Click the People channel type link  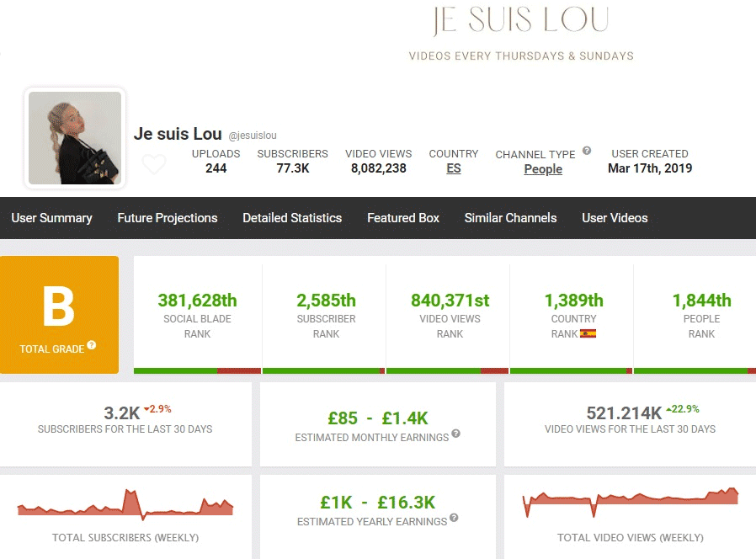coord(543,169)
